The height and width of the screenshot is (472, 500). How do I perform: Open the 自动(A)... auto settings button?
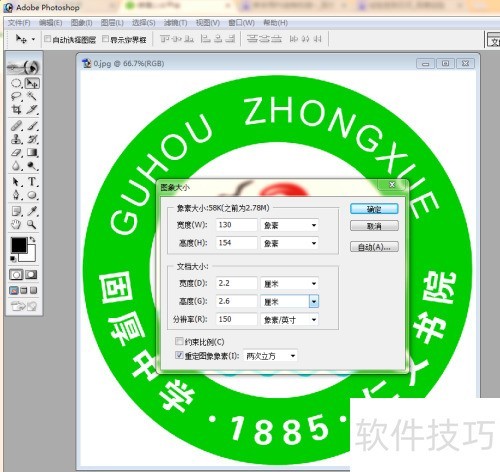pos(374,247)
